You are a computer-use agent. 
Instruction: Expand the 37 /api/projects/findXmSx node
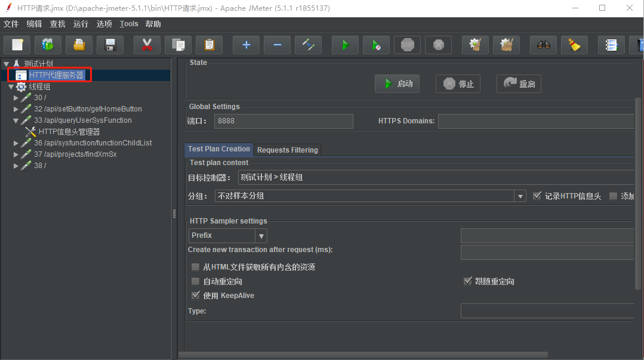tap(16, 154)
